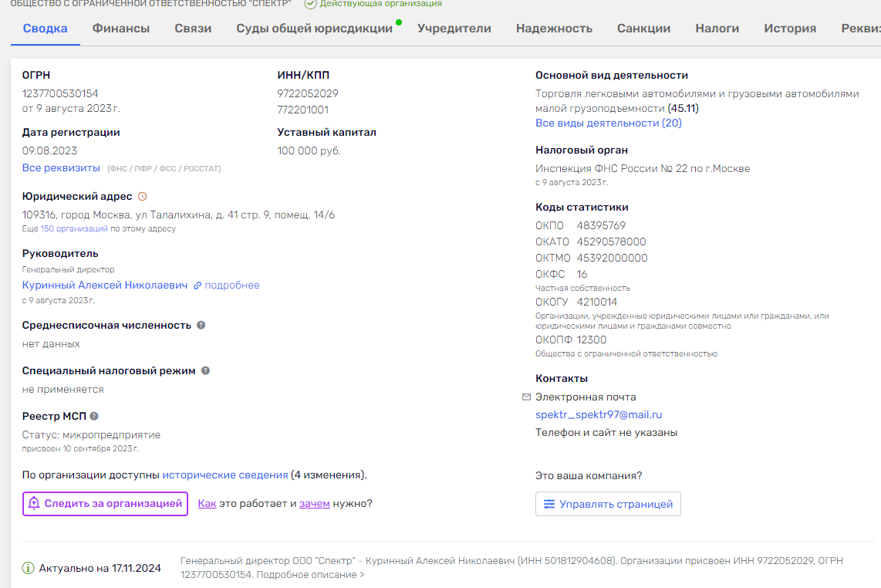The image size is (881, 588).
Task: Open the Учредители tab
Action: pyautogui.click(x=454, y=28)
